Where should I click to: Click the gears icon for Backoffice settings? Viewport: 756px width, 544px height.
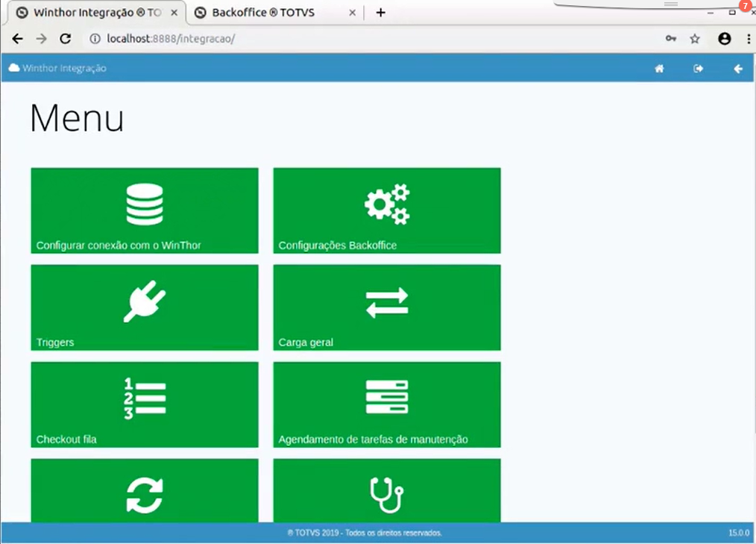[387, 204]
